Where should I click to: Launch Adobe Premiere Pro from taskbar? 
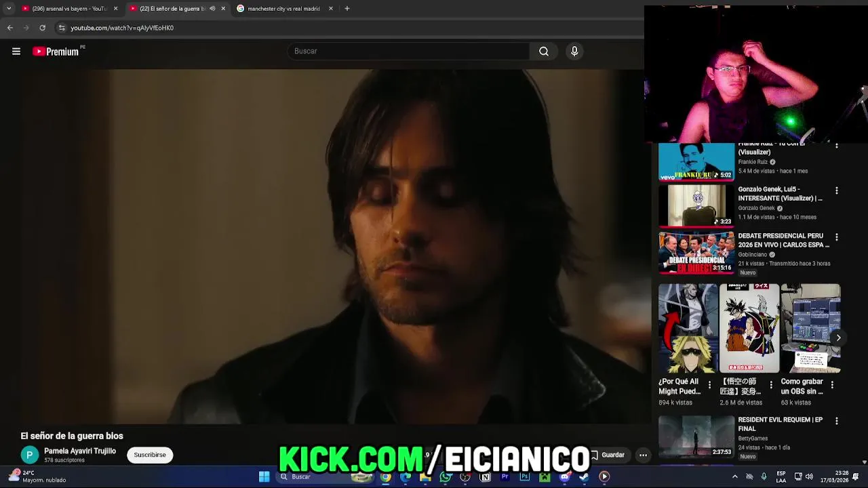pyautogui.click(x=505, y=476)
